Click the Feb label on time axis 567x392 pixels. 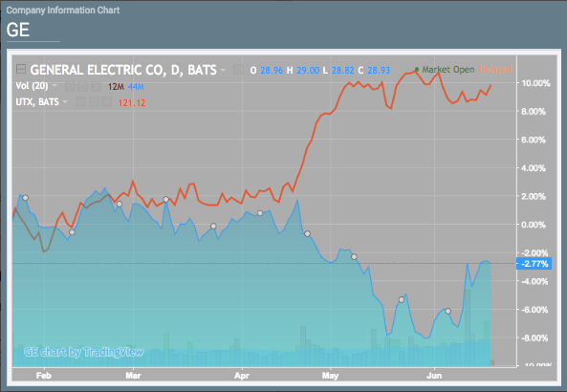click(x=44, y=376)
